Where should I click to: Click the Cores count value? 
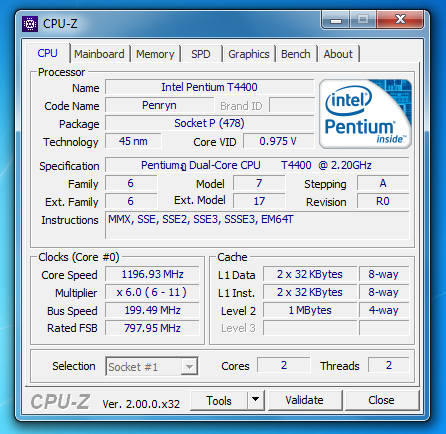tap(284, 365)
